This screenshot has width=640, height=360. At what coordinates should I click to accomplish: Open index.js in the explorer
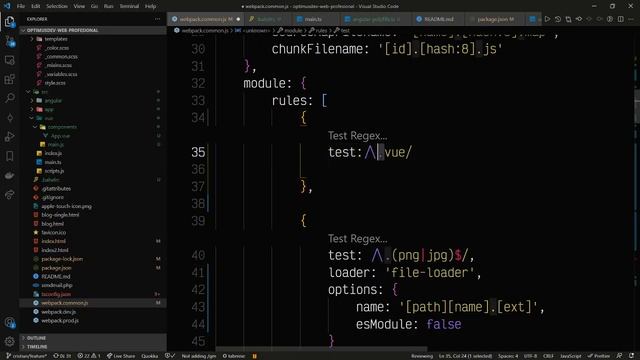pyautogui.click(x=53, y=153)
